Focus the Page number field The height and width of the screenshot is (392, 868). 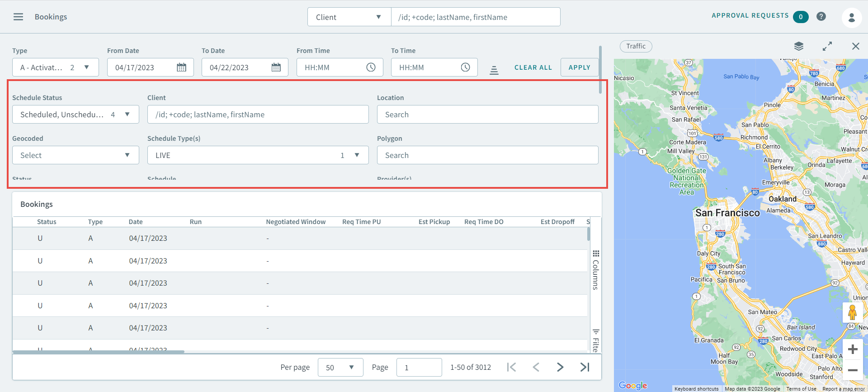tap(419, 368)
